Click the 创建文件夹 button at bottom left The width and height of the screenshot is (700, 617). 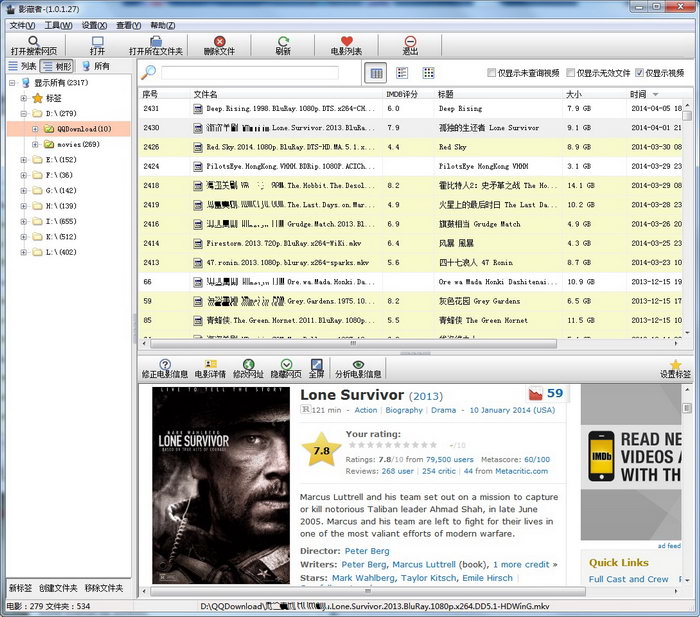coord(58,588)
